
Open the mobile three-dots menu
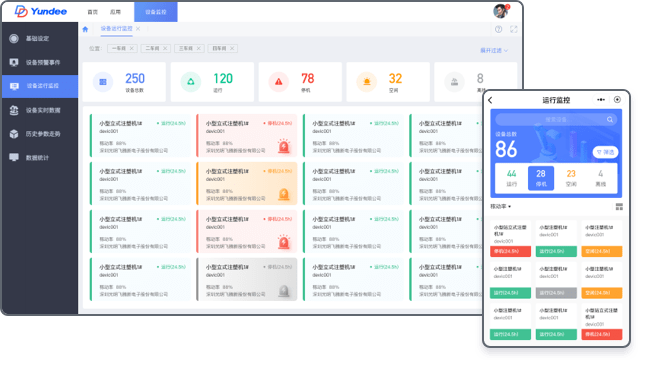tap(601, 100)
